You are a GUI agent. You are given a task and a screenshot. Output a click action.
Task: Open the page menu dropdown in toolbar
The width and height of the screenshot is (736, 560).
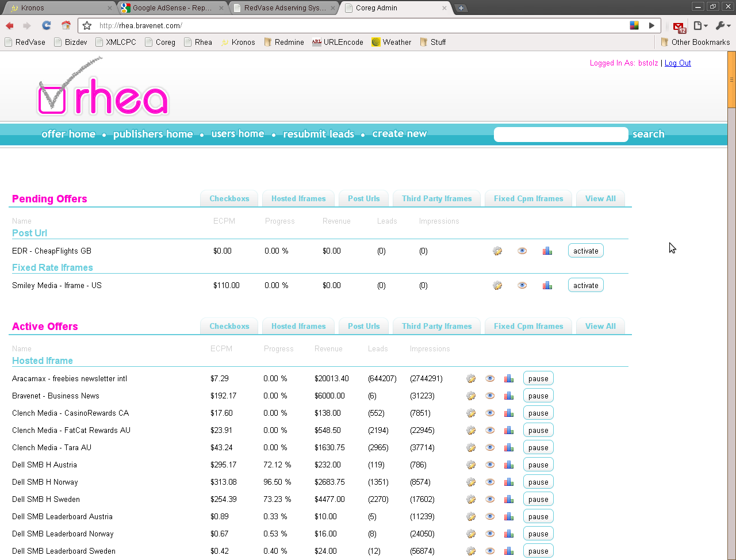pos(700,25)
